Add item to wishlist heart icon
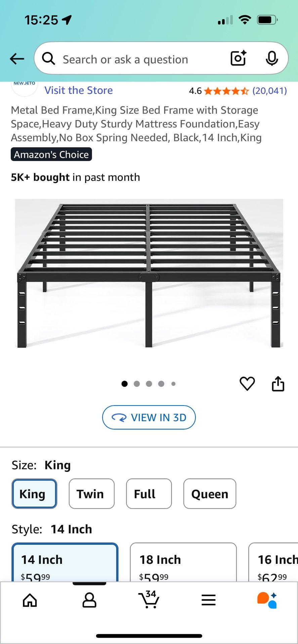The width and height of the screenshot is (298, 644). coord(247,384)
